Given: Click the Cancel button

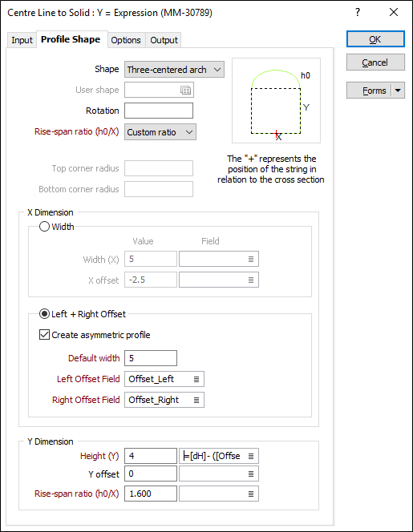Looking at the screenshot, I should 375,62.
